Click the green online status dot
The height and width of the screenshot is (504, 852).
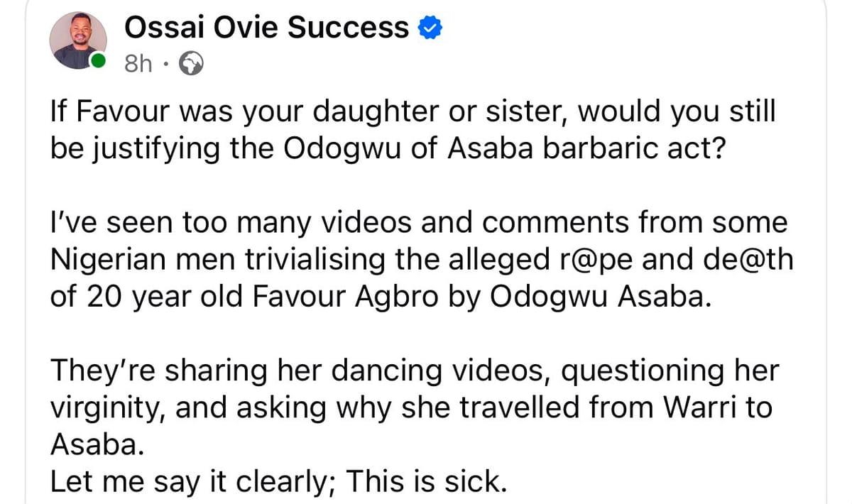click(99, 62)
